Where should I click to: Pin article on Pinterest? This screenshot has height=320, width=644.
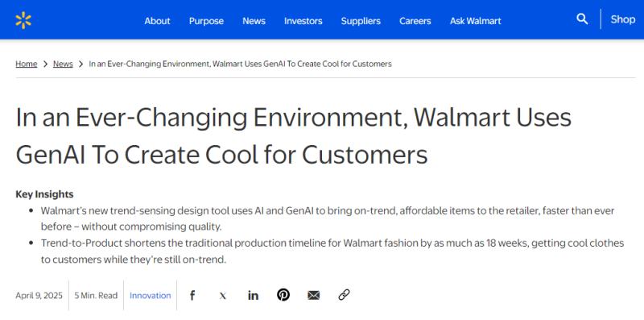point(283,295)
